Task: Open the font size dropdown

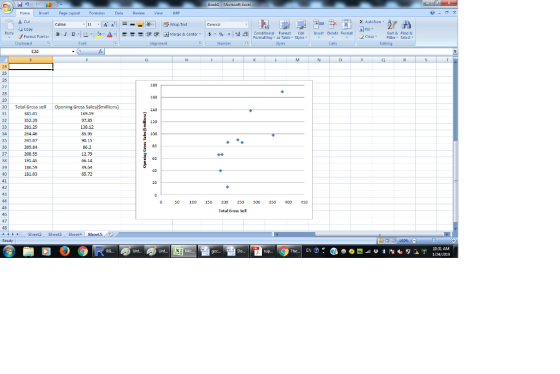Action: coord(99,25)
